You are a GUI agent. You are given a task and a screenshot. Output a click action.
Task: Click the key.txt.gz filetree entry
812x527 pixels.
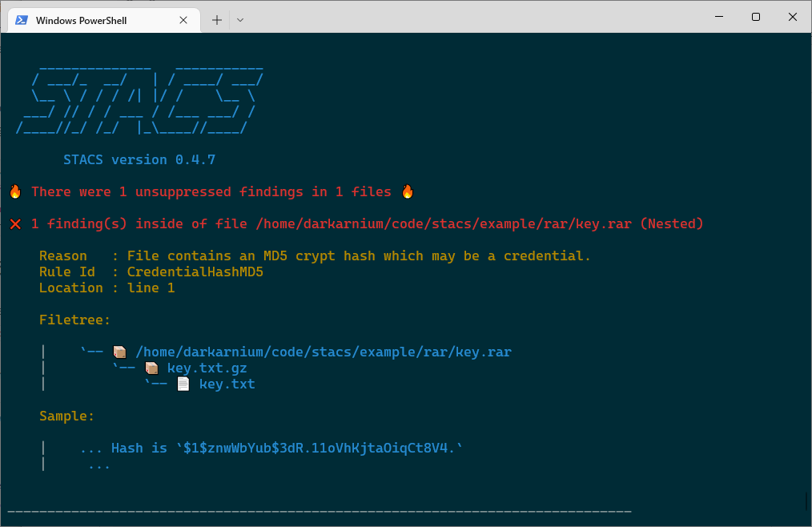(207, 368)
